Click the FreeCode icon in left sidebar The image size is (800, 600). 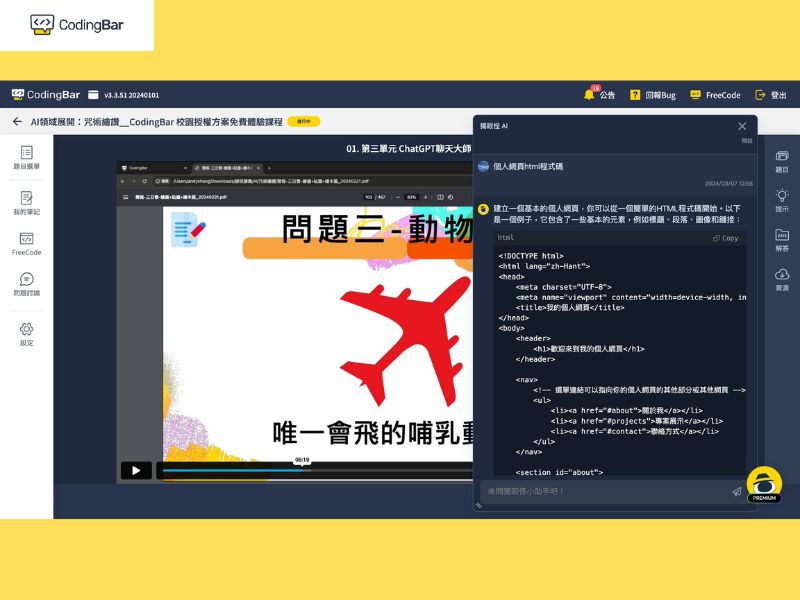pyautogui.click(x=26, y=243)
